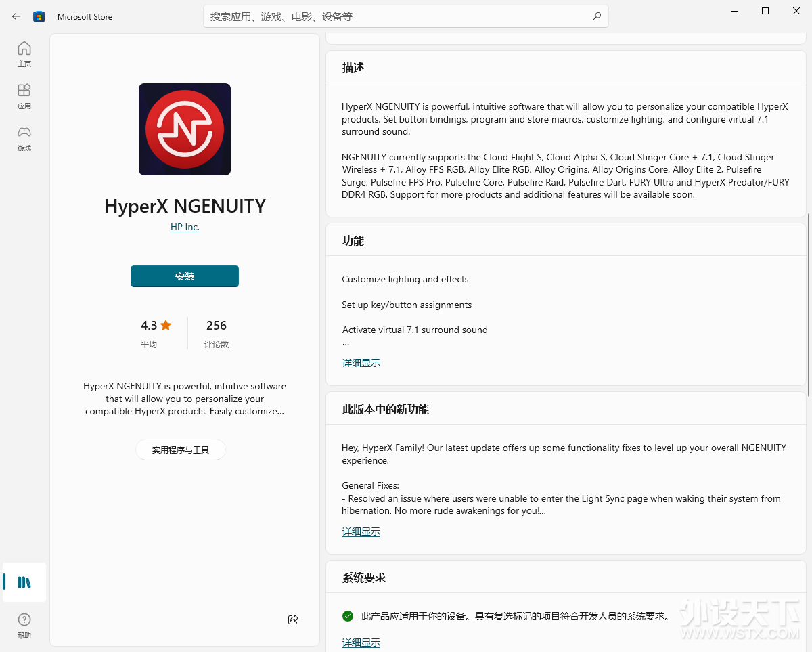Screen dimensions: 812x652
Task: Click the 实用程序与工具 category tag
Action: pyautogui.click(x=181, y=450)
